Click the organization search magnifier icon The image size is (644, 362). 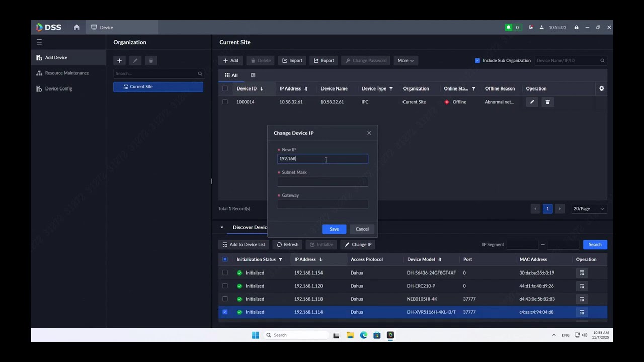200,74
